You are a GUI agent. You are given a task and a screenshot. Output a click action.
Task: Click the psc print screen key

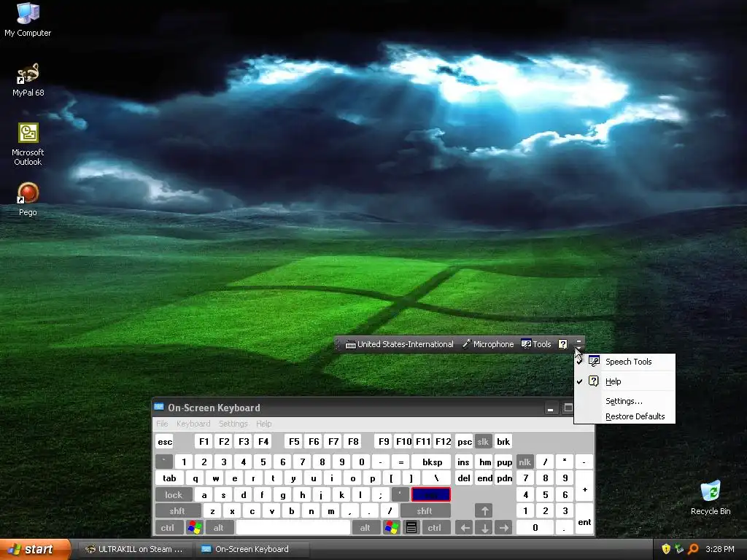[465, 441]
